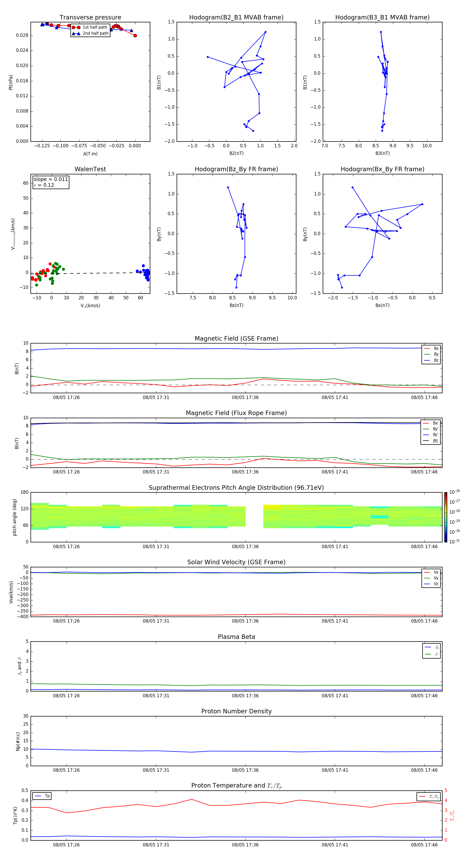The image size is (473, 868).
Task: Click the 'WalenTest' plot title
Action: click(90, 169)
